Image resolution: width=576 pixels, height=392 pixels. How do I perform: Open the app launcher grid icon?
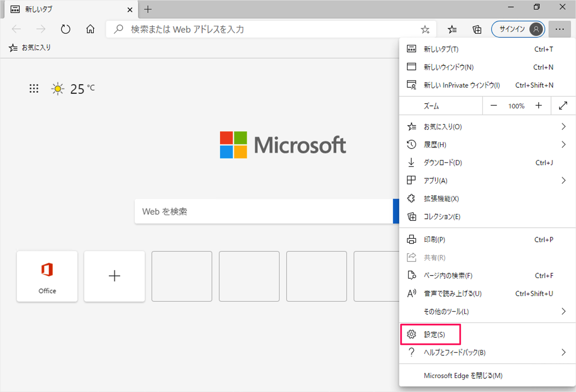point(34,89)
